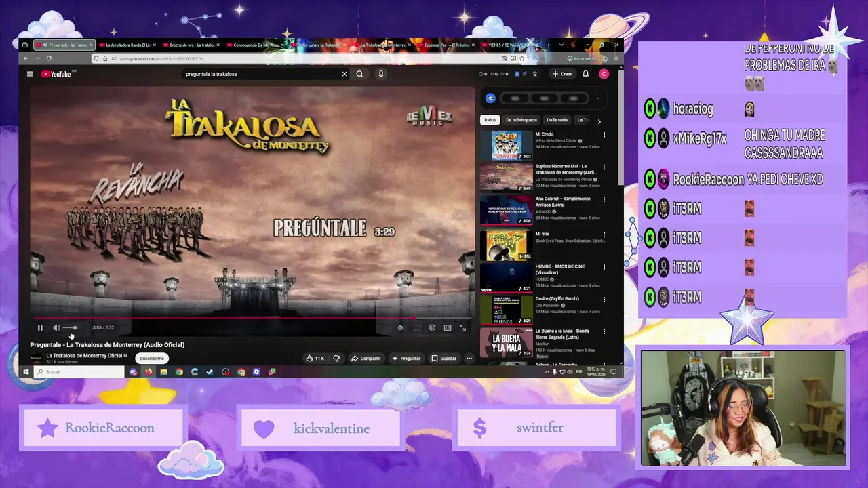This screenshot has width=868, height=488.
Task: Click the search magnifier button
Action: [x=360, y=74]
